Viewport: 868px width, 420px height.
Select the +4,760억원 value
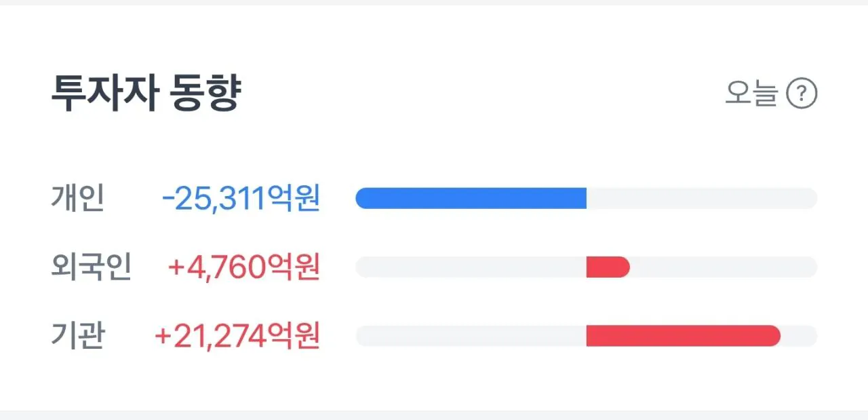(243, 267)
